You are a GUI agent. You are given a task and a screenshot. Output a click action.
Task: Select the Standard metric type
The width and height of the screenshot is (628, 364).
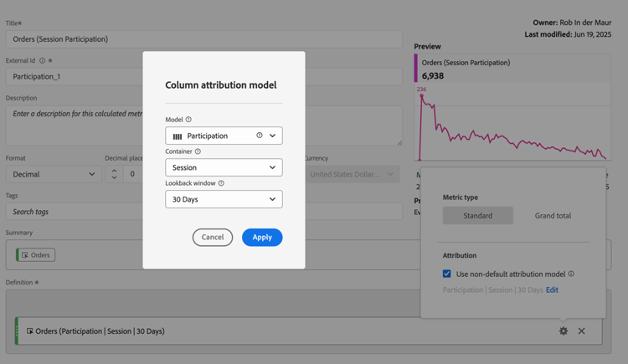pyautogui.click(x=477, y=216)
